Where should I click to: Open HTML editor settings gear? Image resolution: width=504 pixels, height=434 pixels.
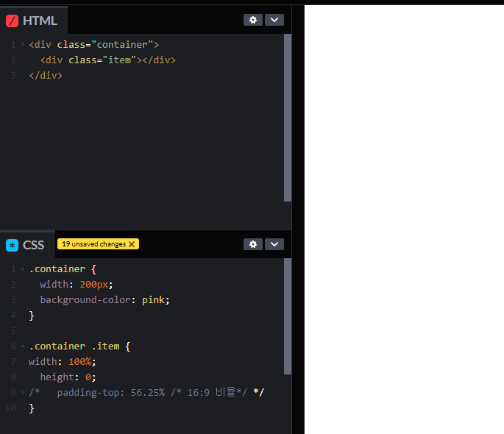(253, 20)
